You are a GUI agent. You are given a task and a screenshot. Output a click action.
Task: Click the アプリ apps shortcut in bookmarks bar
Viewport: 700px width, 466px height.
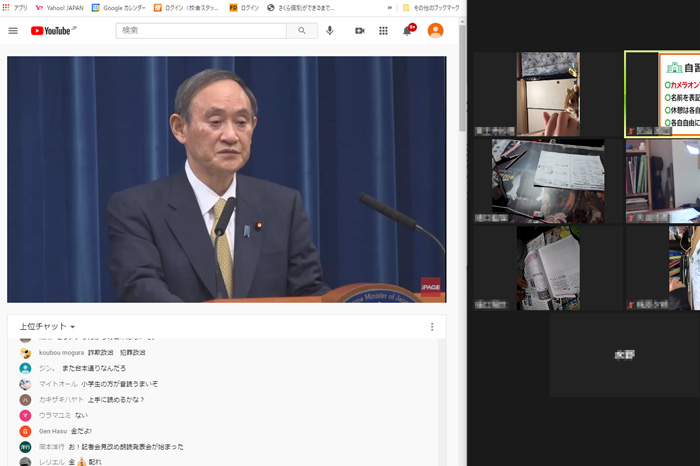pos(15,7)
